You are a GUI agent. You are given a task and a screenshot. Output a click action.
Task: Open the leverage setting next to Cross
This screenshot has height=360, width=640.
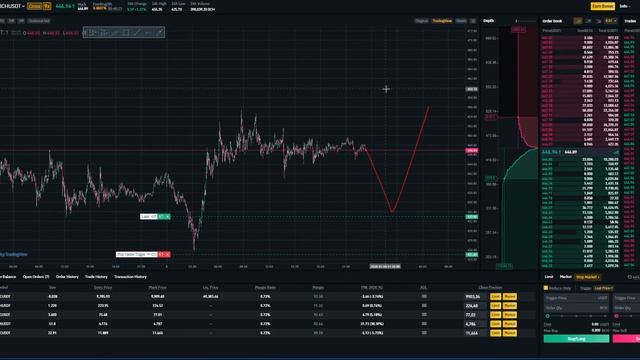tap(47, 6)
